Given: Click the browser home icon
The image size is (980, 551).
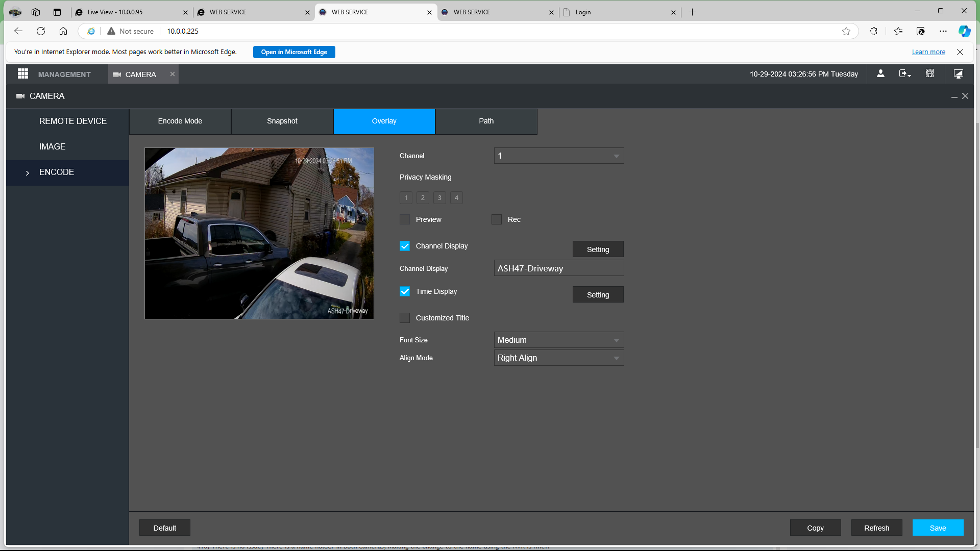Looking at the screenshot, I should tap(63, 31).
